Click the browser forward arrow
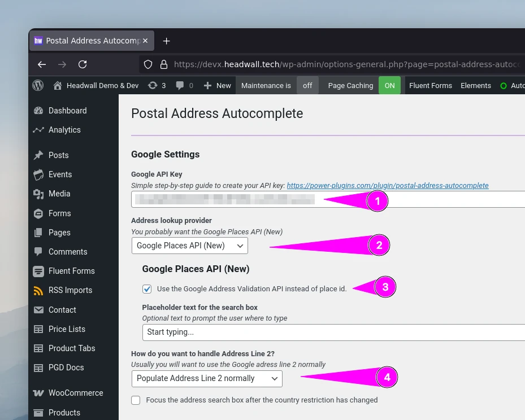Screen dimensions: 525x420 tap(62, 64)
